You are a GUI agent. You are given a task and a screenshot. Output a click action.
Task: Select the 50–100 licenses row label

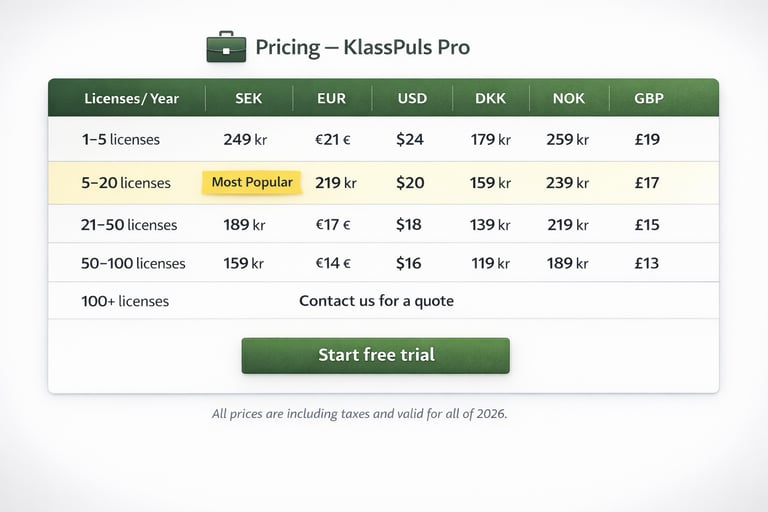coord(133,264)
